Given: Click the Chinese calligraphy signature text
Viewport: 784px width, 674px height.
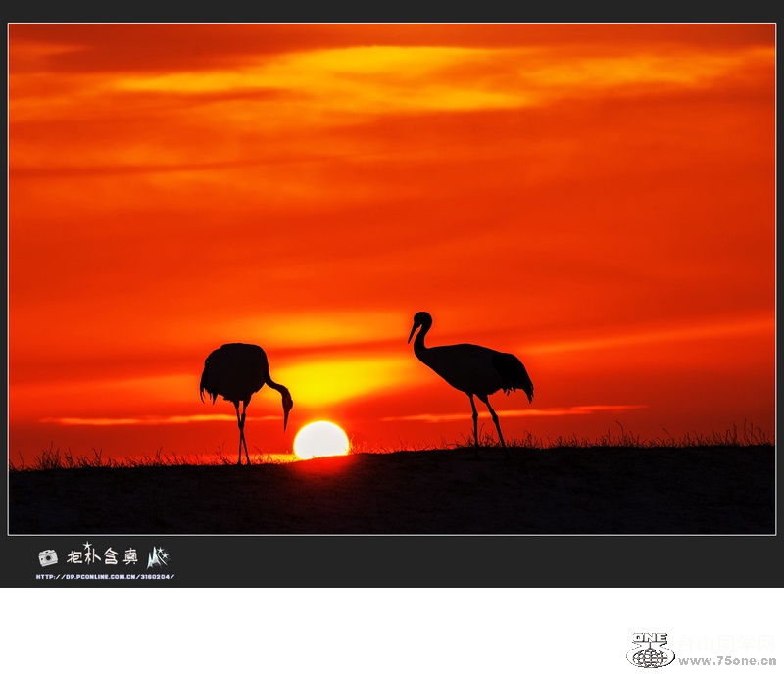Looking at the screenshot, I should pyautogui.click(x=102, y=556).
